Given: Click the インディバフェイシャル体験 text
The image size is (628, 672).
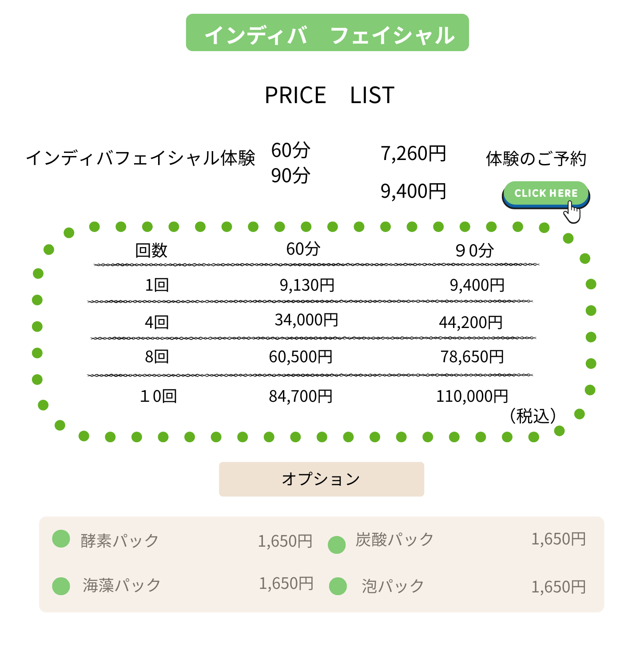Looking at the screenshot, I should [x=140, y=158].
